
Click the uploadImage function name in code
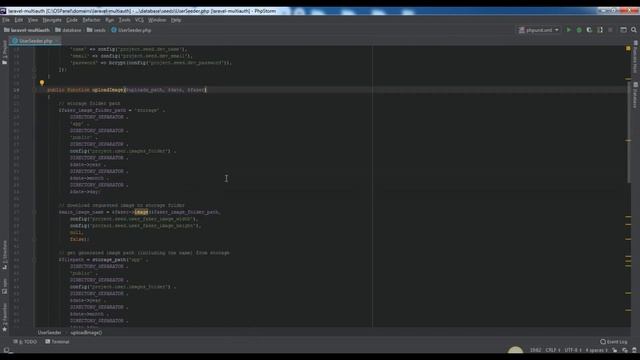(108, 90)
